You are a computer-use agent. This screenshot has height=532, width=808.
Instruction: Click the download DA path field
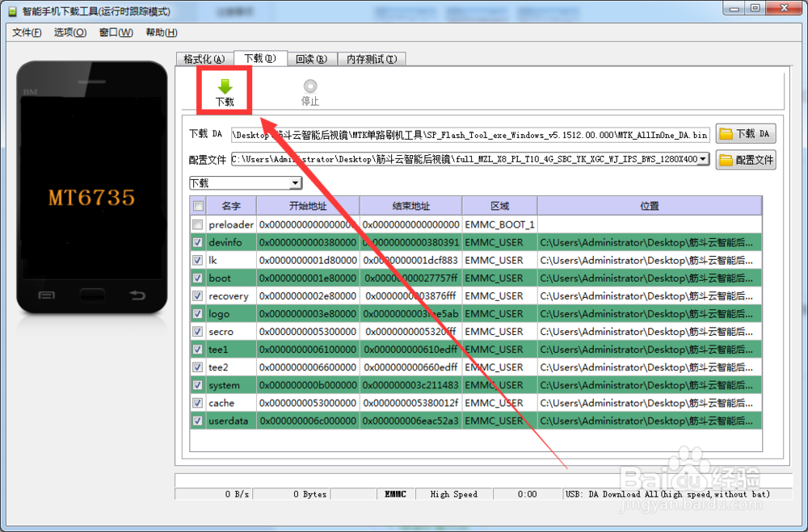tap(470, 135)
